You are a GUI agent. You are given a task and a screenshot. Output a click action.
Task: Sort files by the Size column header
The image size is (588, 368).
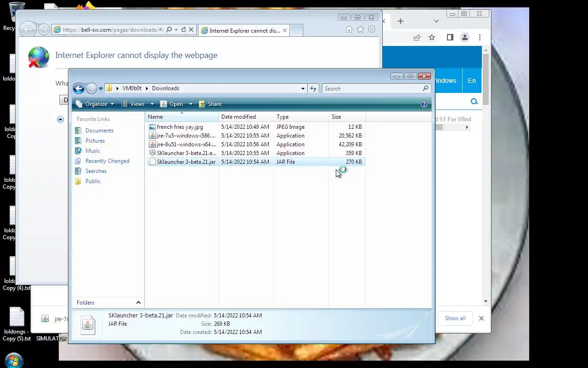[347, 117]
